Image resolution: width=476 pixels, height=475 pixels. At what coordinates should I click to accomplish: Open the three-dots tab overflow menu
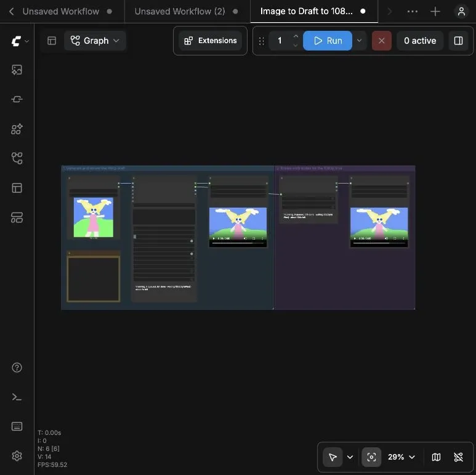pos(412,12)
